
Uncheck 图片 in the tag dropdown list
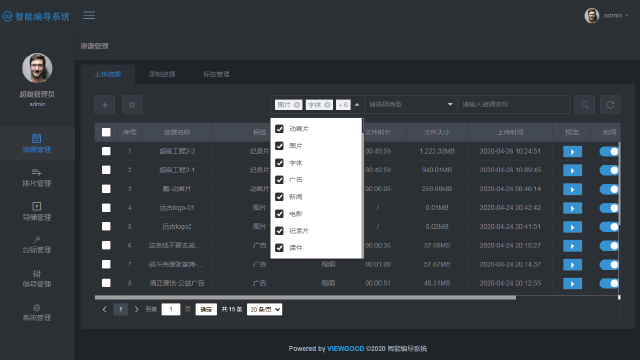[279, 146]
